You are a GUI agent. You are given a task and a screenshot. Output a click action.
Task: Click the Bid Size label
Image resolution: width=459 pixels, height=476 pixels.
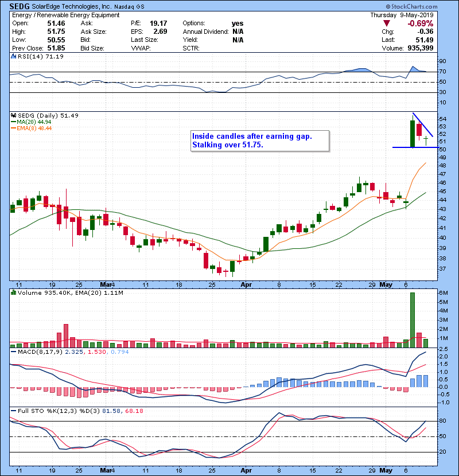click(x=92, y=48)
